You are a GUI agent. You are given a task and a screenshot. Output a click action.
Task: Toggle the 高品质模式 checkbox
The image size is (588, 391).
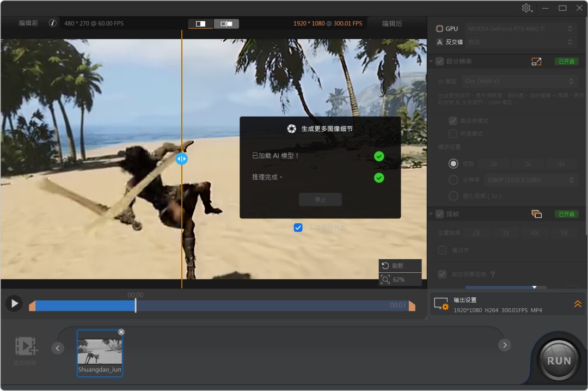coord(453,121)
